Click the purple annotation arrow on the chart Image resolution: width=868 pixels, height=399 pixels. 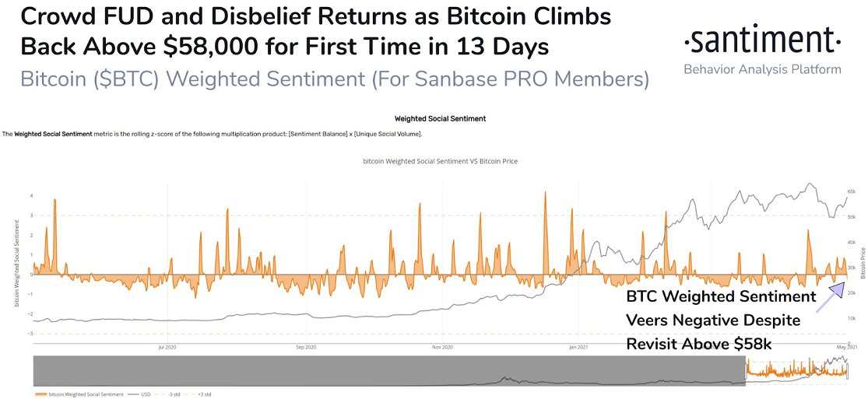pyautogui.click(x=831, y=296)
